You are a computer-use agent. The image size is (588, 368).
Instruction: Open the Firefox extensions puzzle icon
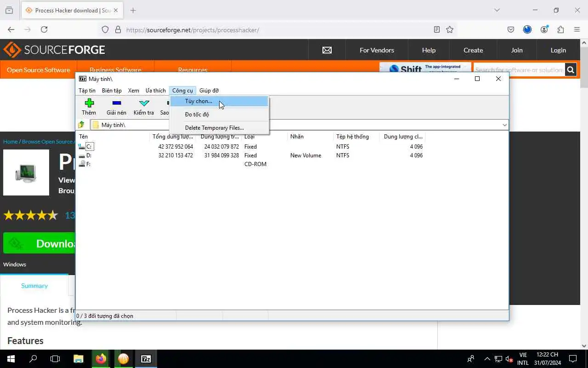560,29
